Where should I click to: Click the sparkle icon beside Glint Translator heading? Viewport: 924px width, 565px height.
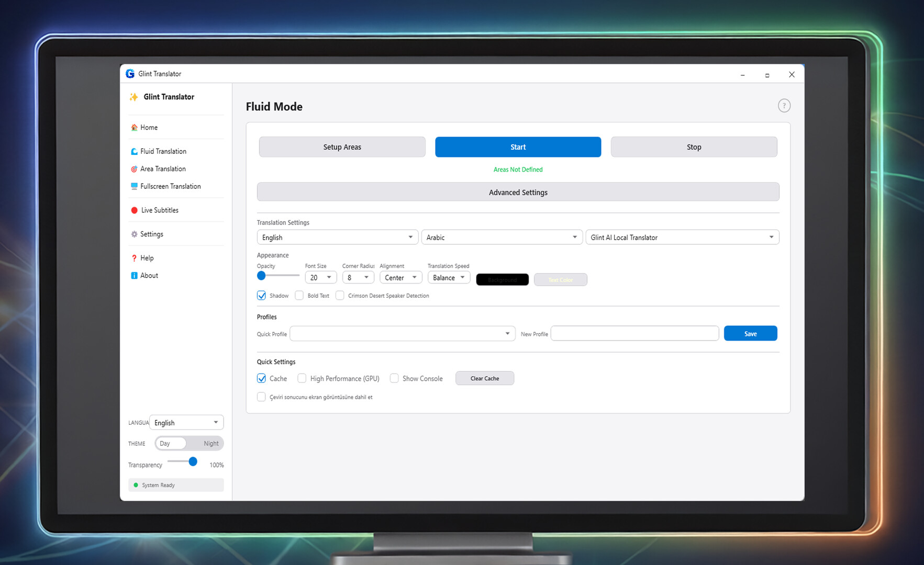point(134,97)
